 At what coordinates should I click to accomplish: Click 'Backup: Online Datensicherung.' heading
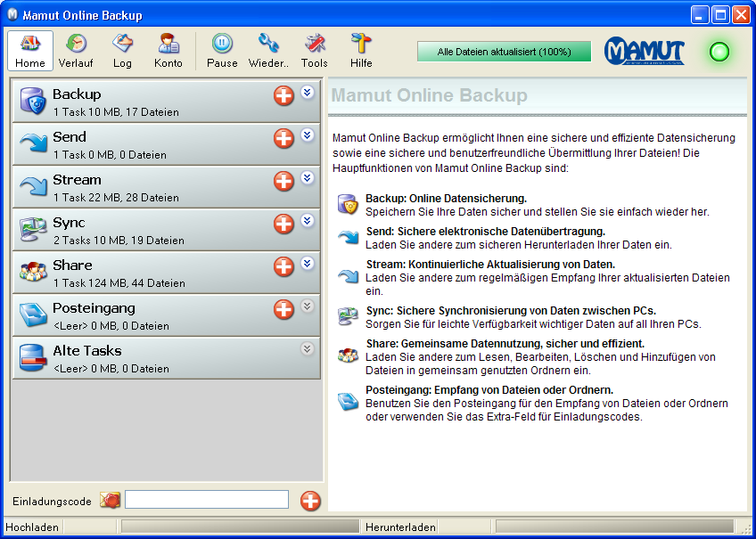446,199
